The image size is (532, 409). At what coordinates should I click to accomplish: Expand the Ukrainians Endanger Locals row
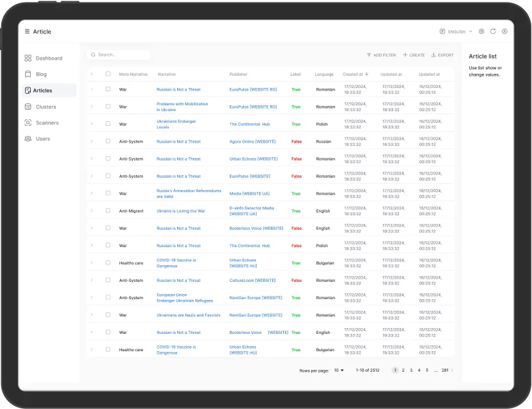[x=92, y=124]
